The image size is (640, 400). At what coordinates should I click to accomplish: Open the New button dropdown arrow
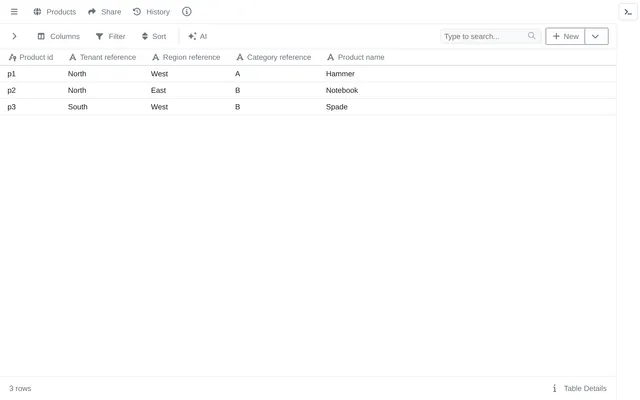[596, 36]
